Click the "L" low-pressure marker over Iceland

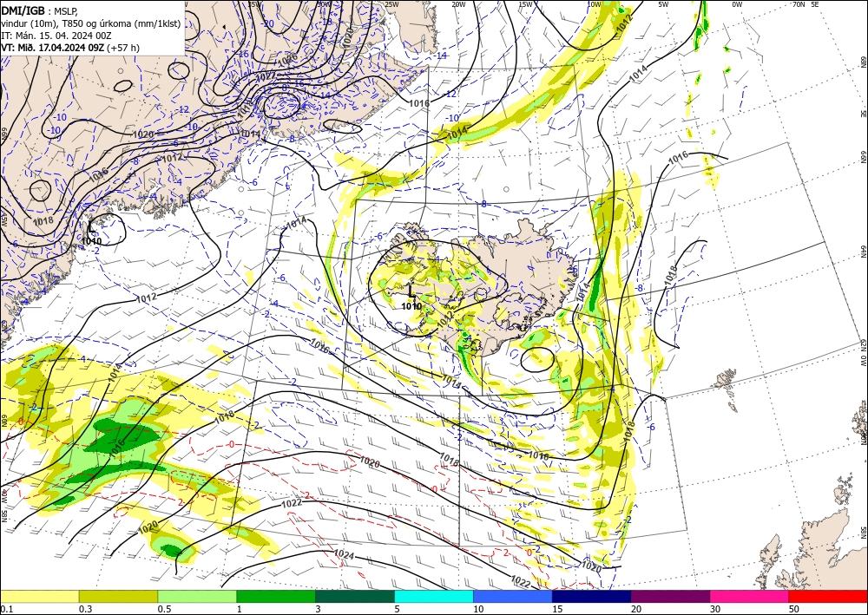click(411, 291)
